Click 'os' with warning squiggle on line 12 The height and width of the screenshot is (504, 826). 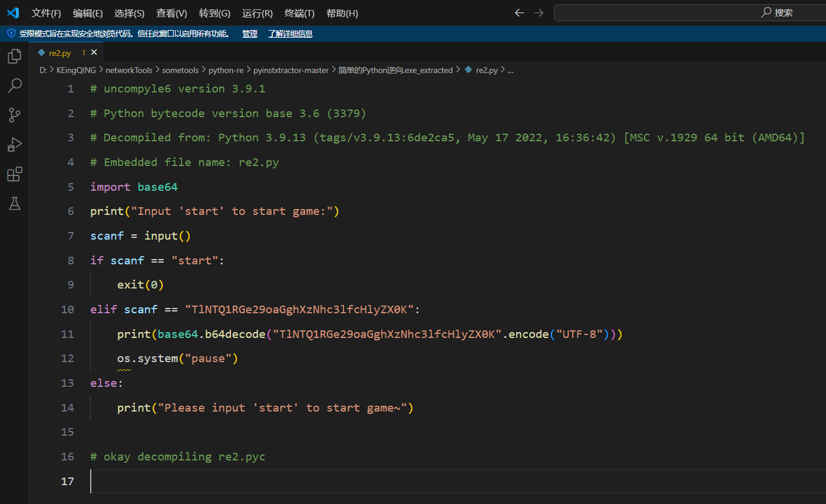124,359
